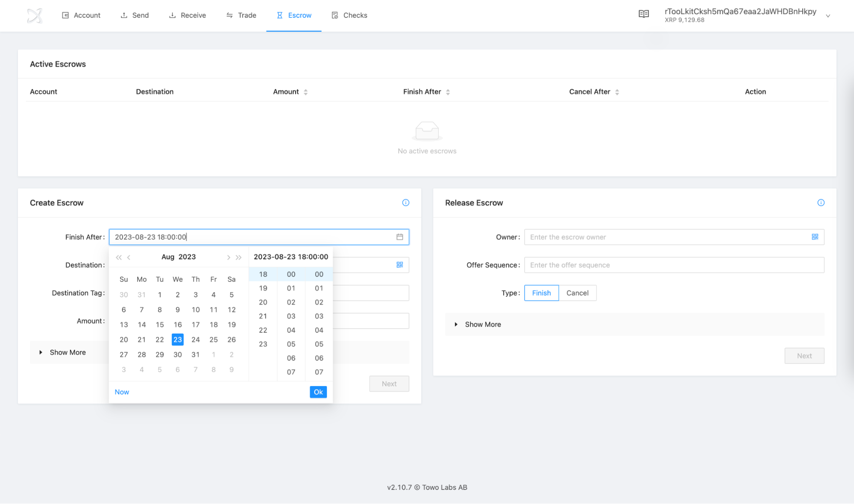Select Finish as the escrow release type
This screenshot has width=854, height=504.
click(541, 293)
